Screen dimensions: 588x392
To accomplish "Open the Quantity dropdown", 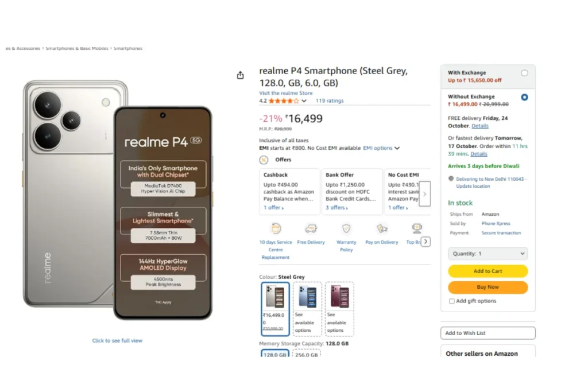I will pos(488,254).
